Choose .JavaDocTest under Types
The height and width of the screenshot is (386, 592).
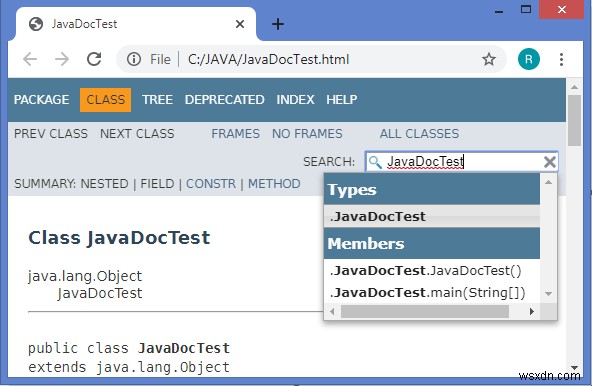(x=432, y=216)
